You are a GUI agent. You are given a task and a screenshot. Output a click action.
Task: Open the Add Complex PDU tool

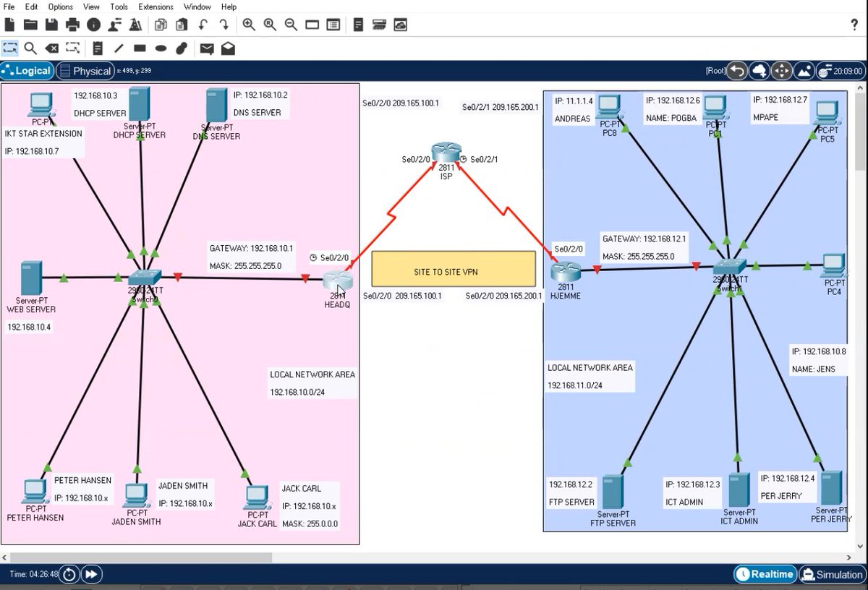click(228, 48)
